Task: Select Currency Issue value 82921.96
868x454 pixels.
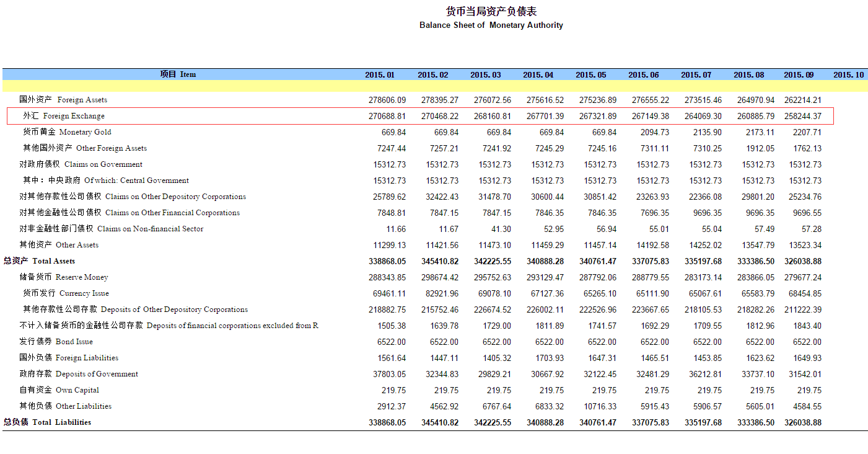Action: tap(442, 293)
